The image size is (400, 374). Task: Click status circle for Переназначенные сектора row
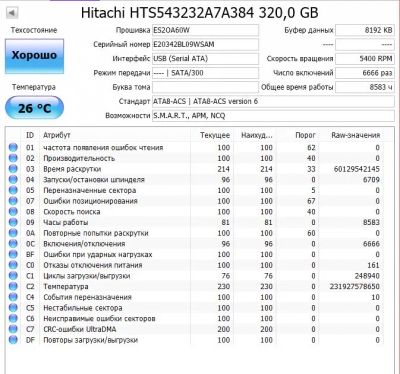pyautogui.click(x=13, y=190)
